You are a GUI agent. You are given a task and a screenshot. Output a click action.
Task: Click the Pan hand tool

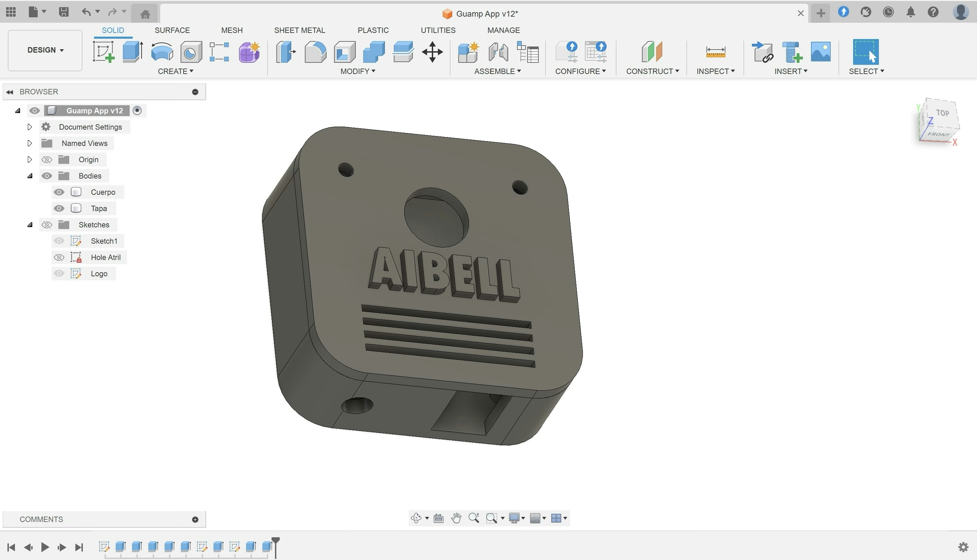pyautogui.click(x=456, y=518)
